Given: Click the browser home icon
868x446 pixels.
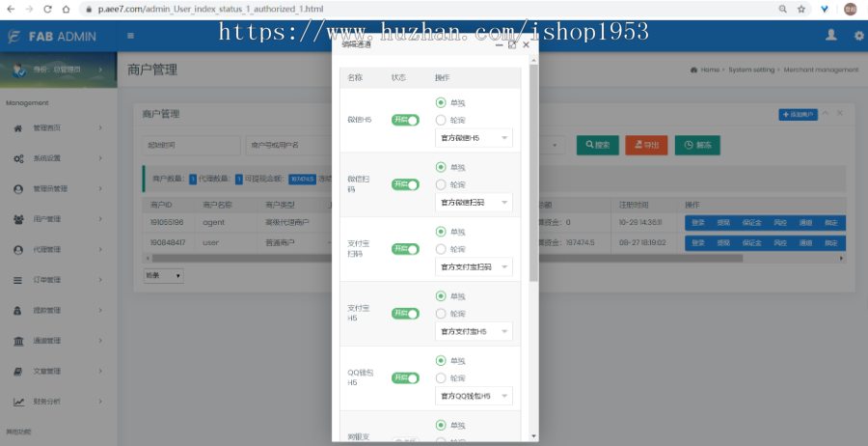Looking at the screenshot, I should coord(66,9).
